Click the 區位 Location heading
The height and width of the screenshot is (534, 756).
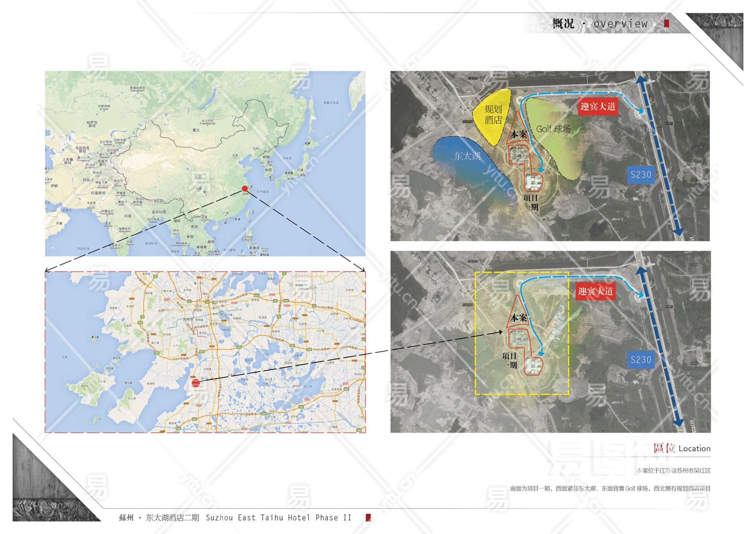click(x=682, y=448)
